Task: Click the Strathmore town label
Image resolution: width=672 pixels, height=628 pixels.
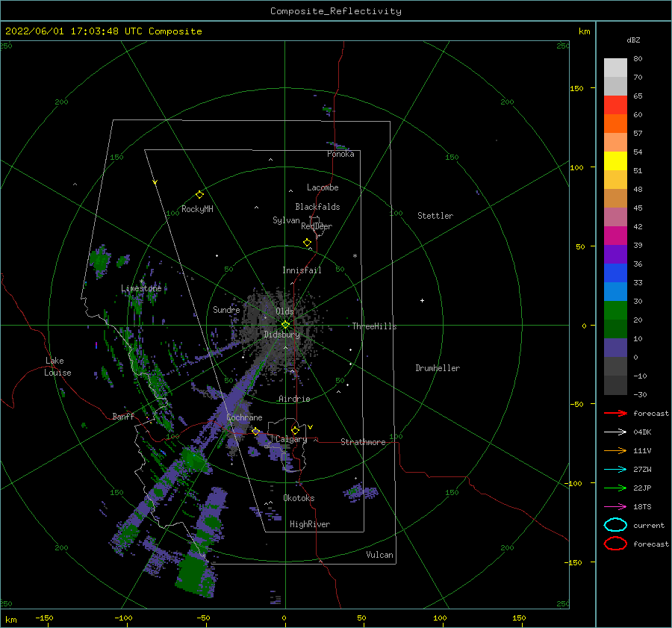Action: point(363,442)
